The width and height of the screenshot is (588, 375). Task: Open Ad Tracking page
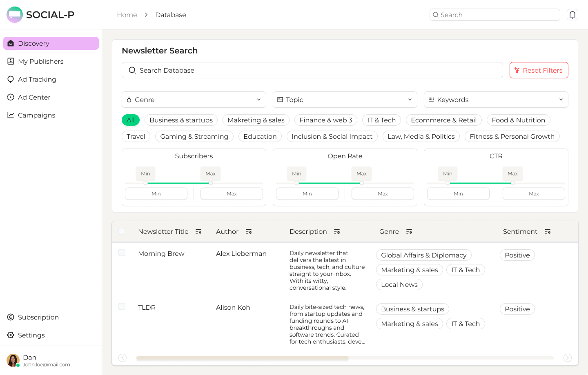(x=51, y=79)
